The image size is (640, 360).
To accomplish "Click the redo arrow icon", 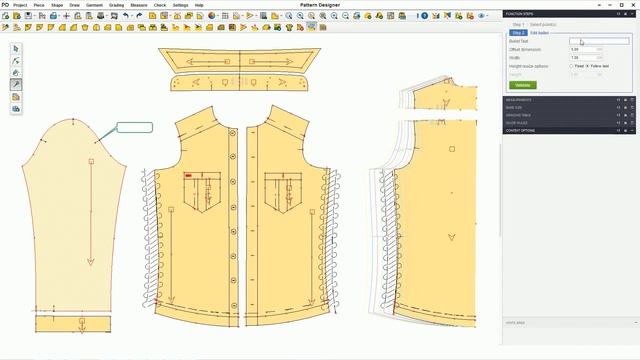I will tap(139, 16).
